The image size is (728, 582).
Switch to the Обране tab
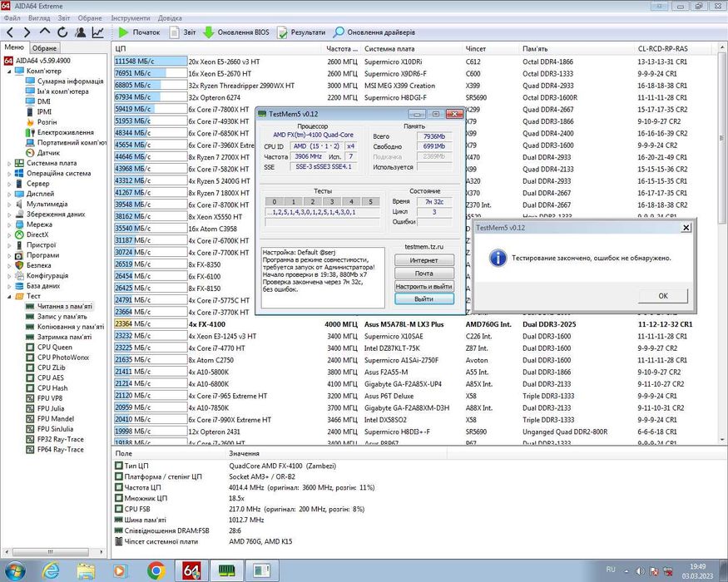point(44,48)
